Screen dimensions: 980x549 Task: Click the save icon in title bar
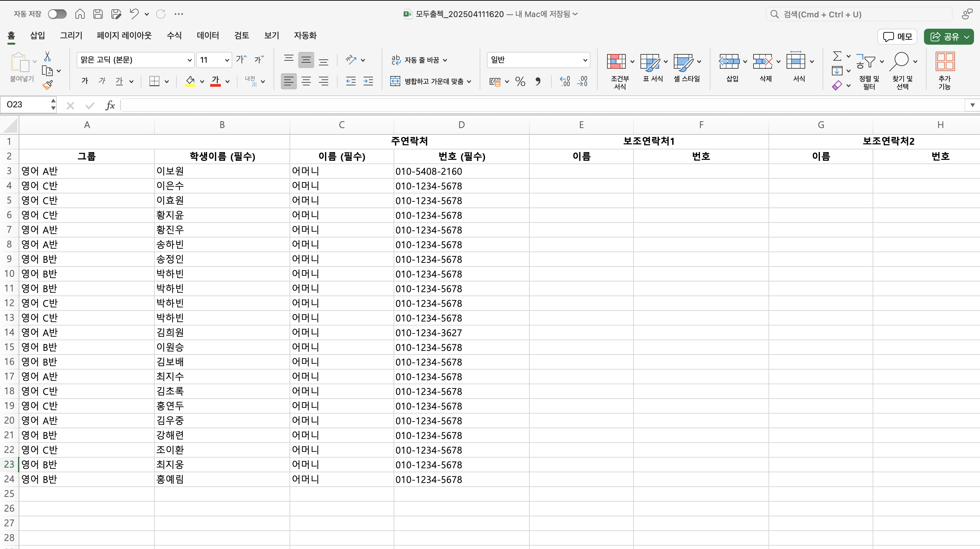(x=98, y=14)
